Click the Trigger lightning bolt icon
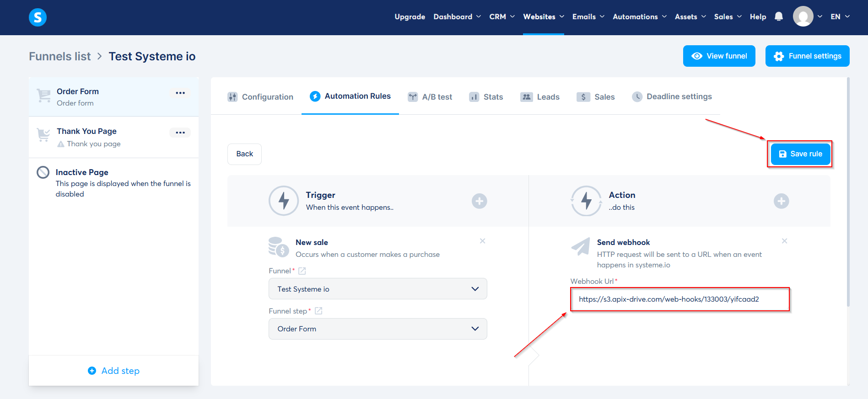 284,201
